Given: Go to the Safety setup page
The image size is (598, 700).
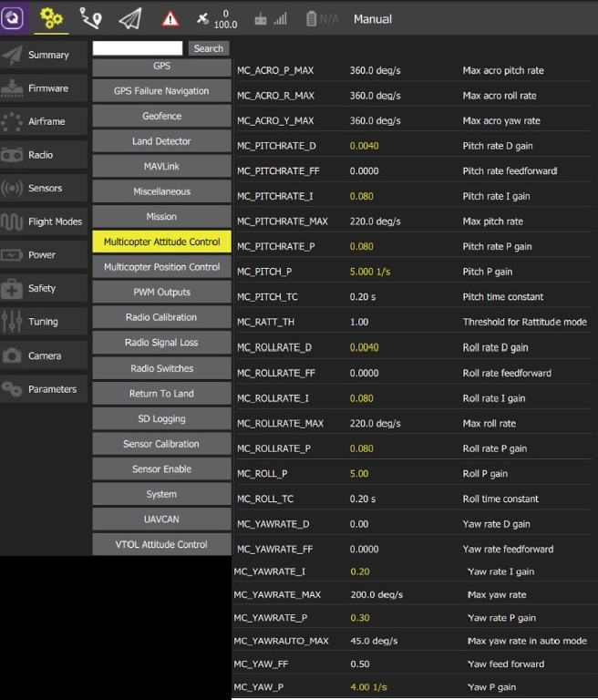Looking at the screenshot, I should tap(45, 288).
